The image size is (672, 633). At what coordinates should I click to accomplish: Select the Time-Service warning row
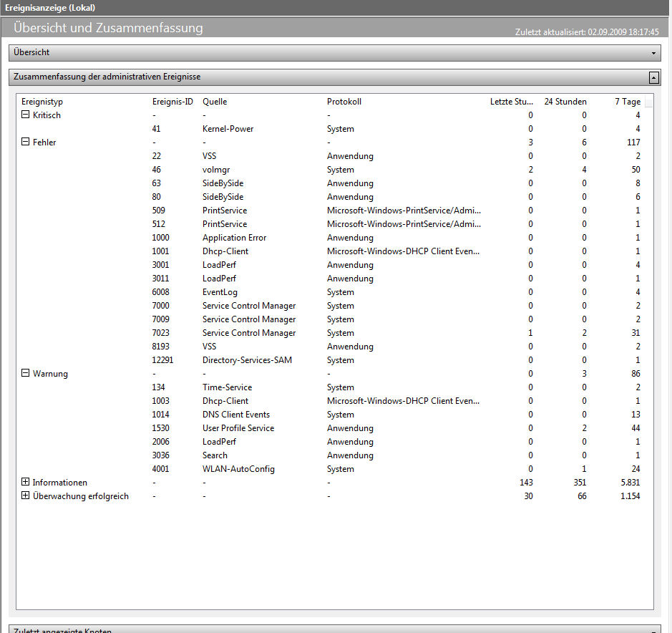tap(334, 387)
